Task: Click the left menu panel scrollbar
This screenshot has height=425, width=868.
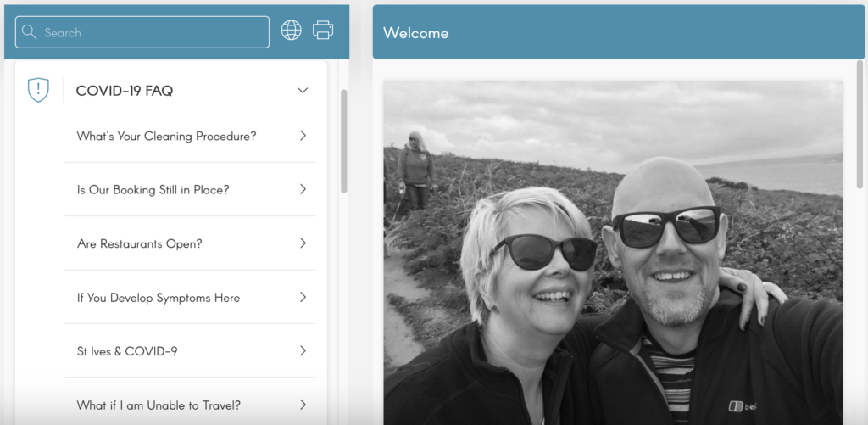Action: [x=344, y=142]
